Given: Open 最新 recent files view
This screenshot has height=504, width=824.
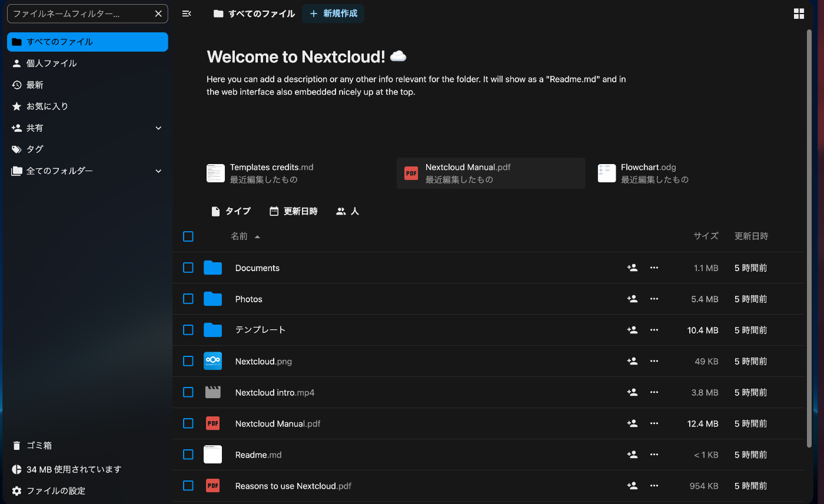Looking at the screenshot, I should [88, 85].
